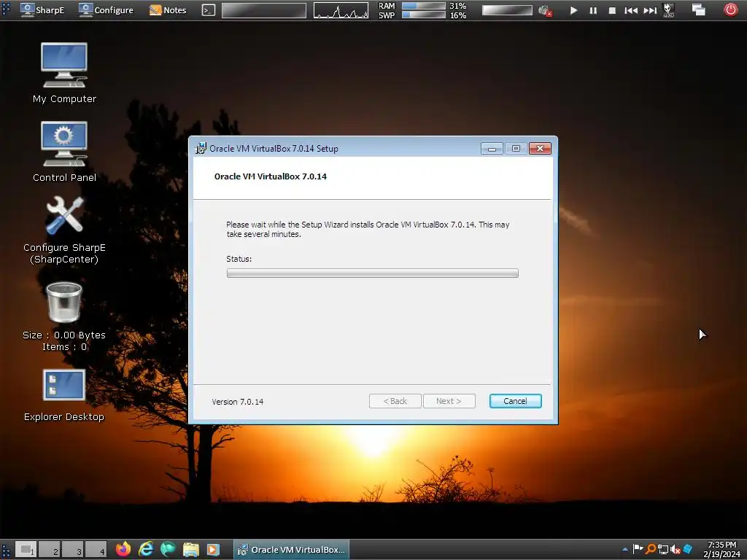Click the Oracle VM VirtualBox taskbar button
The image size is (747, 560).
292,550
